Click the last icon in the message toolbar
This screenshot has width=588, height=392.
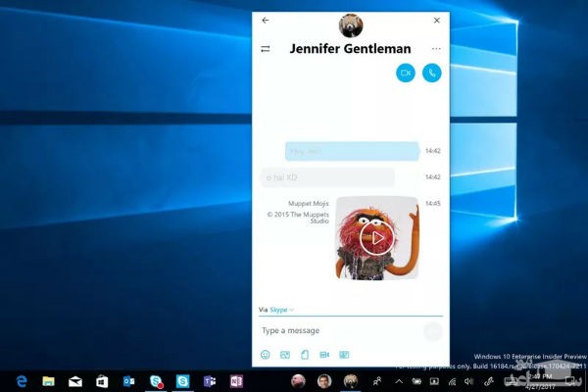tap(344, 355)
